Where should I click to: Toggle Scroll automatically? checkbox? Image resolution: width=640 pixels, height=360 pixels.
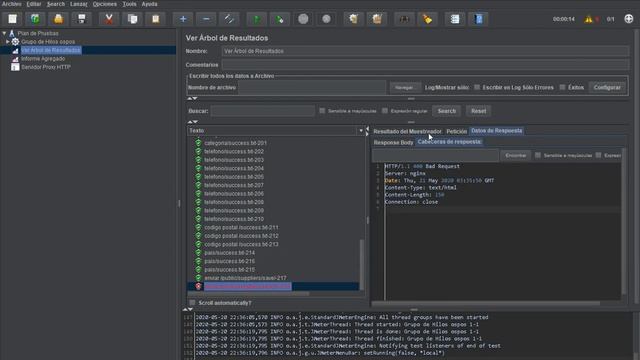[x=192, y=303]
